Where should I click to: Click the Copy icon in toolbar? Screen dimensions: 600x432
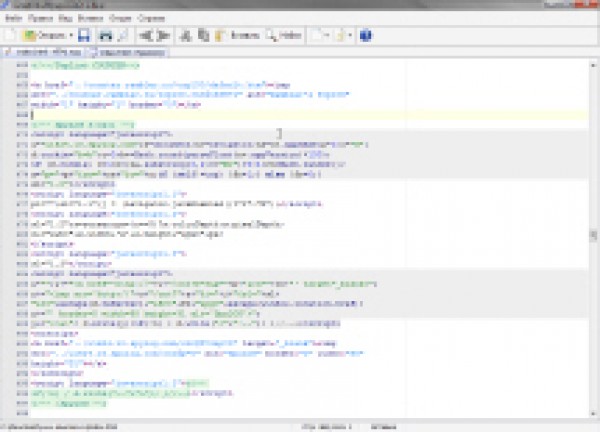[203, 35]
